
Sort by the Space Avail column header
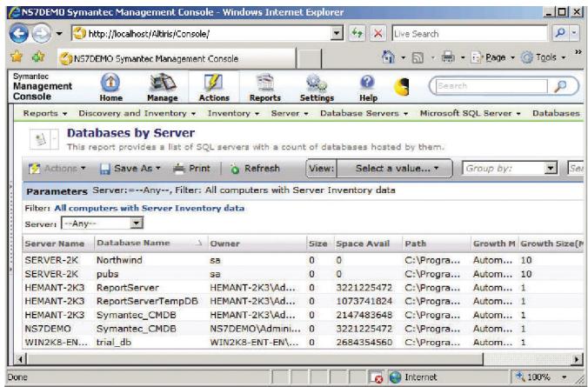click(x=367, y=244)
